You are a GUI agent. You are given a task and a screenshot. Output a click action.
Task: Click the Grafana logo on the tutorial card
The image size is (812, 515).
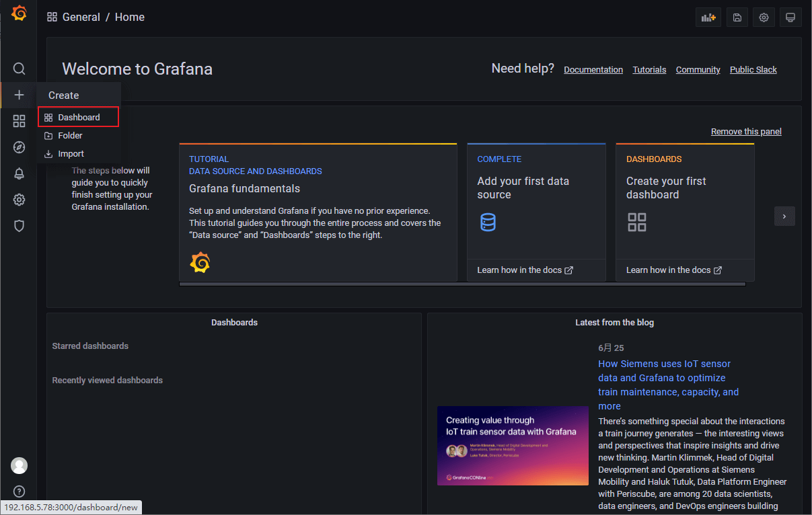[200, 262]
